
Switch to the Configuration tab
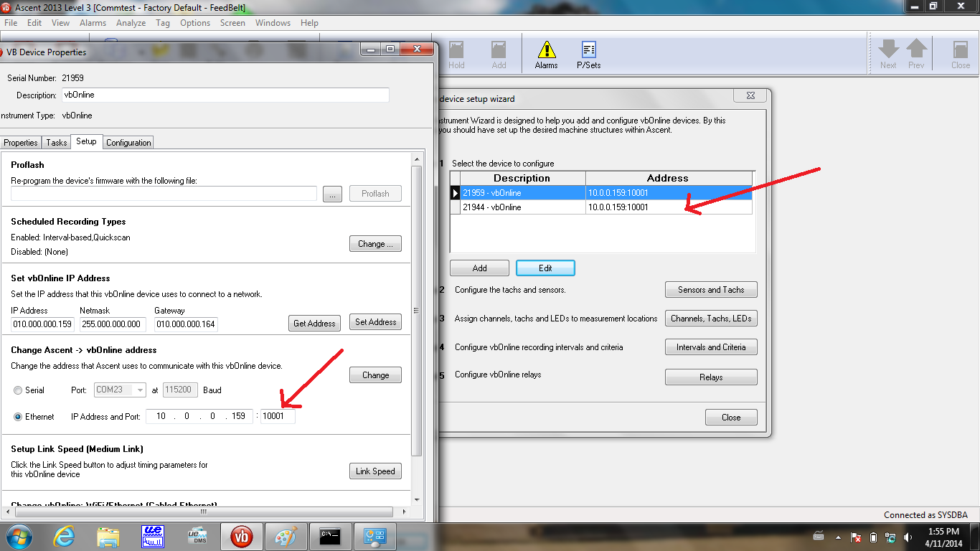pyautogui.click(x=128, y=142)
